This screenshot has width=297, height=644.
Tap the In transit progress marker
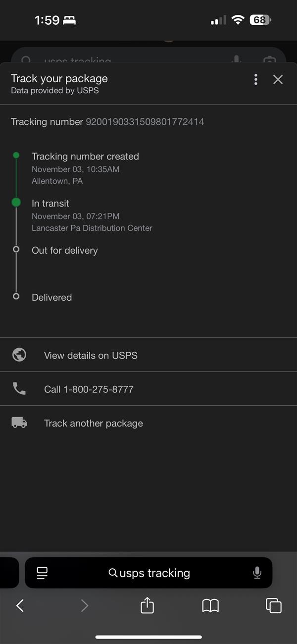point(16,202)
